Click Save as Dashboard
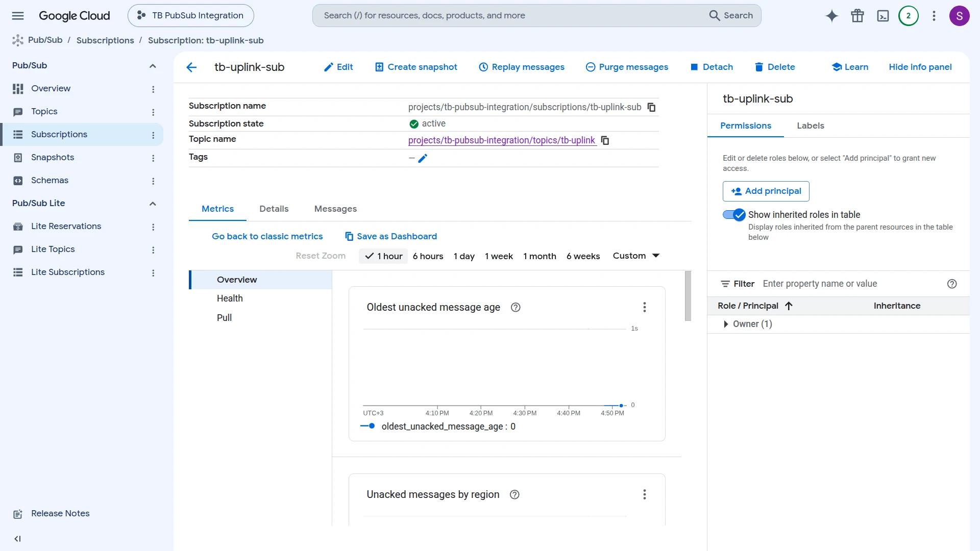Image resolution: width=980 pixels, height=551 pixels. point(391,237)
